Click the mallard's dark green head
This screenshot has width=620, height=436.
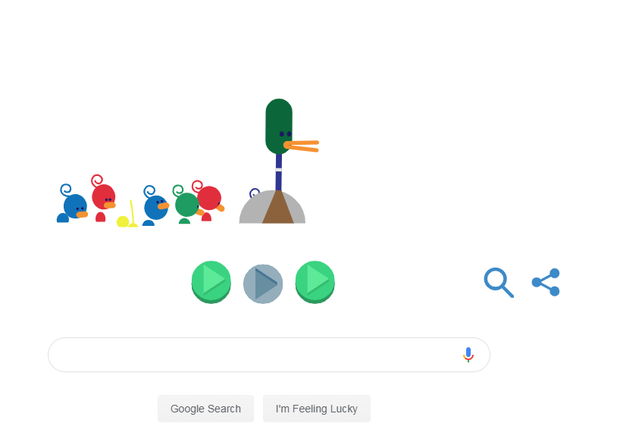click(278, 126)
